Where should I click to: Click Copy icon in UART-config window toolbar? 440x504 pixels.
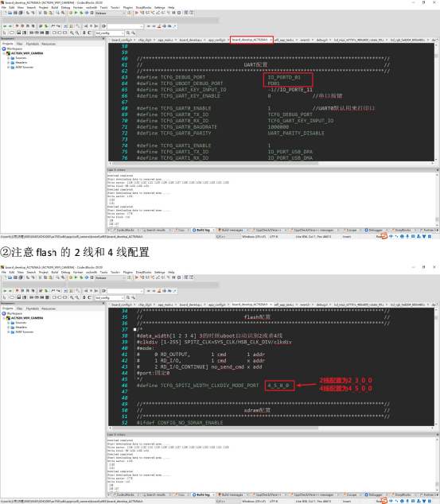(45, 13)
